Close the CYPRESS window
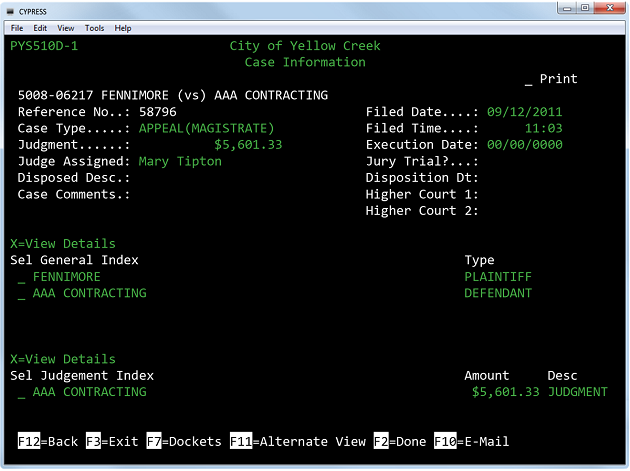The width and height of the screenshot is (630, 471). [610, 8]
